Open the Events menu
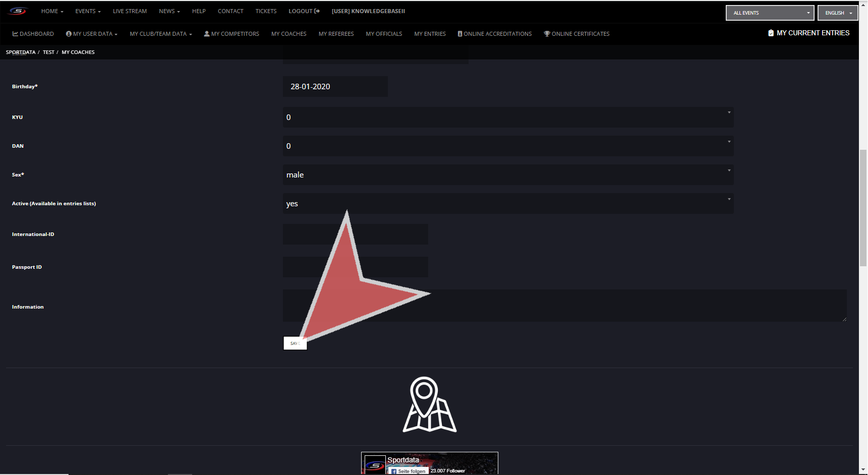This screenshot has width=868, height=475. 88,11
